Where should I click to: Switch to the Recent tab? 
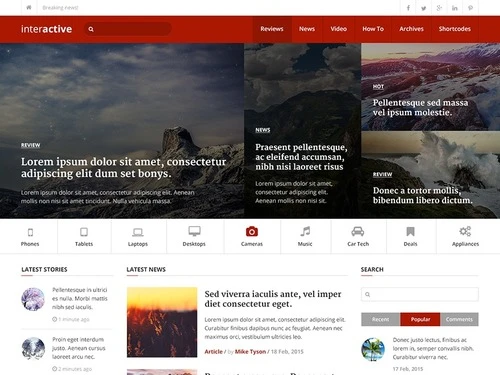(380, 319)
